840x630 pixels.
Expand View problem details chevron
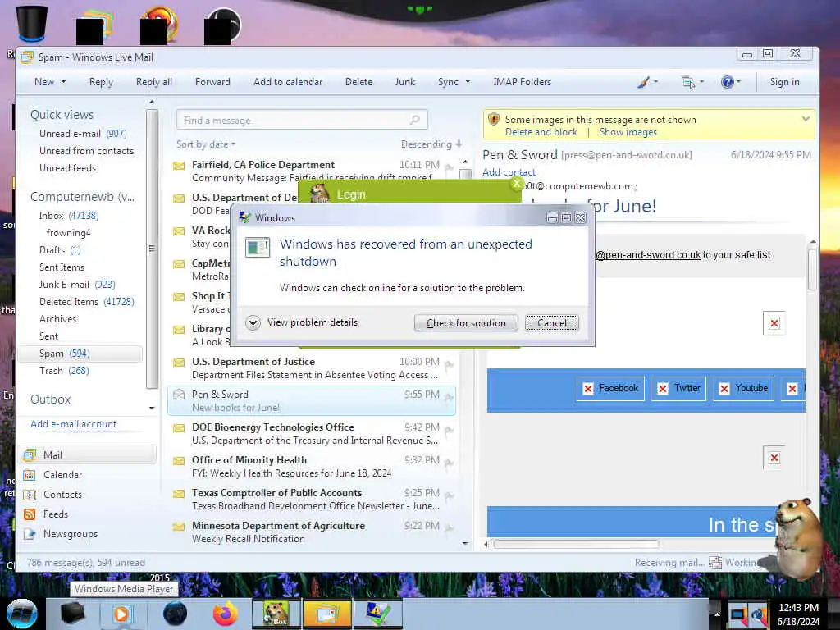(x=253, y=322)
